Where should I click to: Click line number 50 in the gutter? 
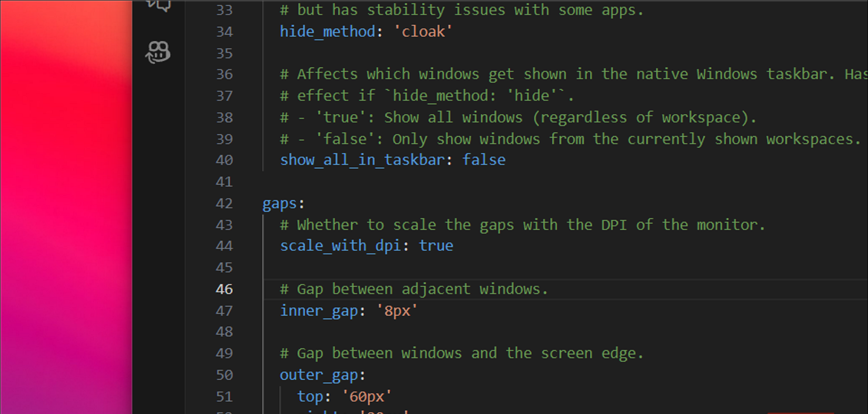(224, 375)
